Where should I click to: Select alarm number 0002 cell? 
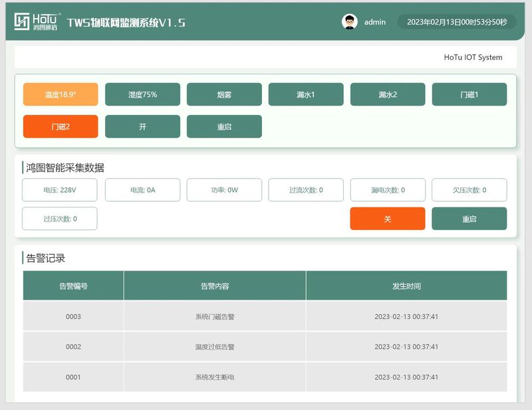pos(73,347)
